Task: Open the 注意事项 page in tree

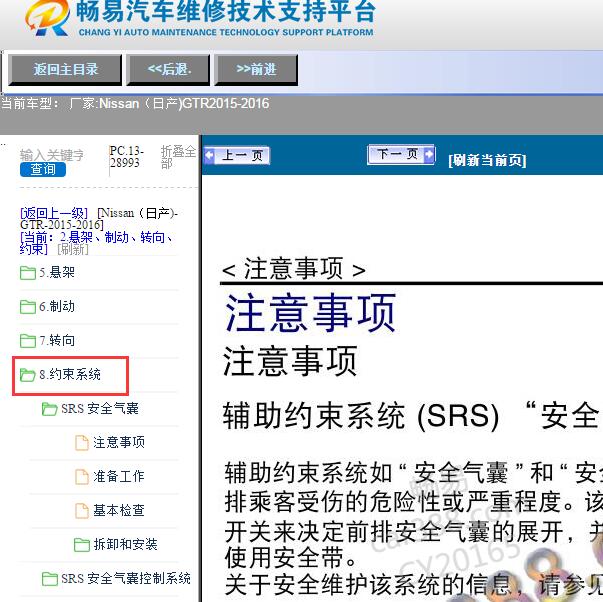Action: [119, 442]
